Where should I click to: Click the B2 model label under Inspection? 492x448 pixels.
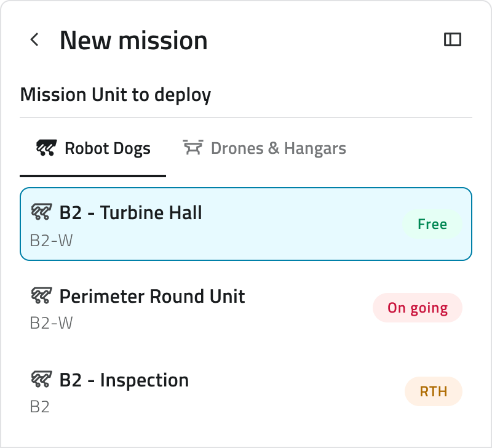click(40, 407)
